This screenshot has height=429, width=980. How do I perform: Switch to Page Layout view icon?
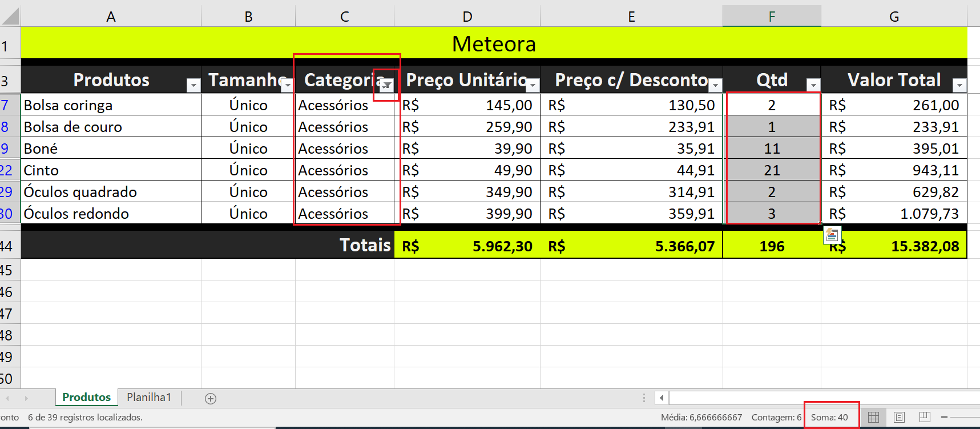point(899,418)
